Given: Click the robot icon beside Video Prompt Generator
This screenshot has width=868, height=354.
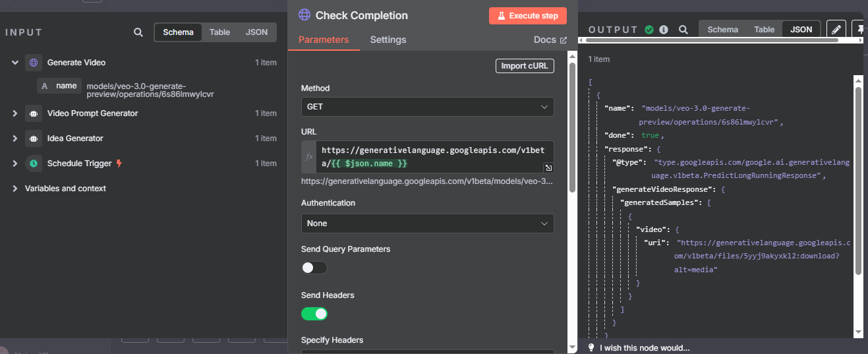Looking at the screenshot, I should pos(34,113).
